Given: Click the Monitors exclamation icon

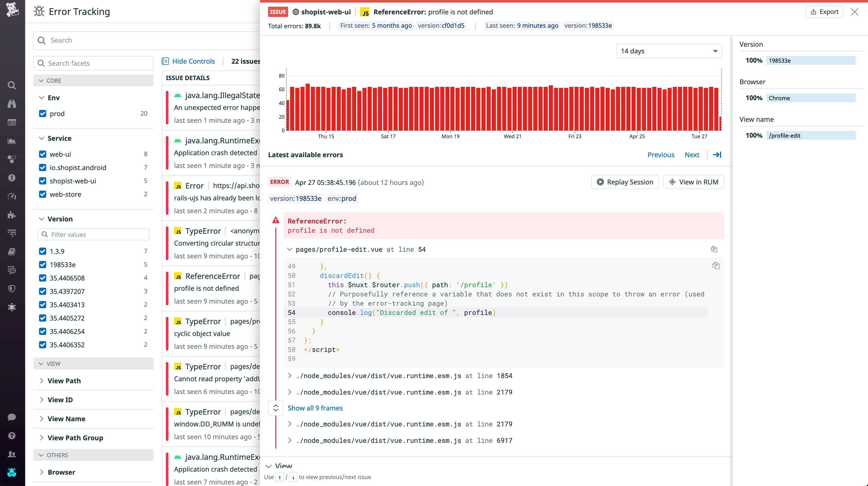Looking at the screenshot, I should coord(12,178).
